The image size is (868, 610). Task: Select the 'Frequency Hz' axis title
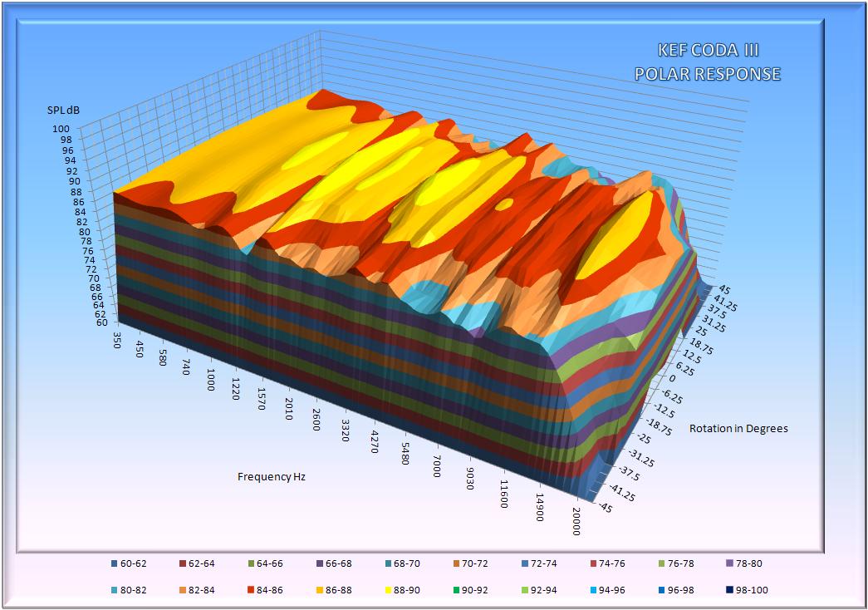272,476
